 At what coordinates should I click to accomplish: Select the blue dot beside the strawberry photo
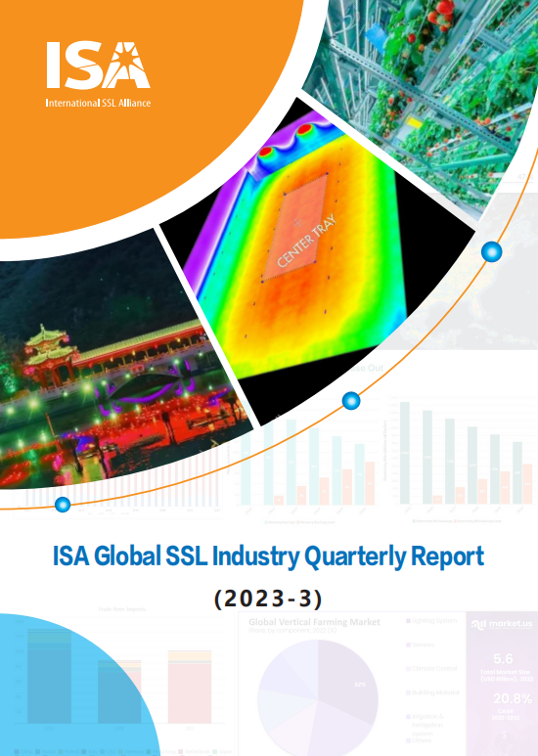pyautogui.click(x=492, y=251)
